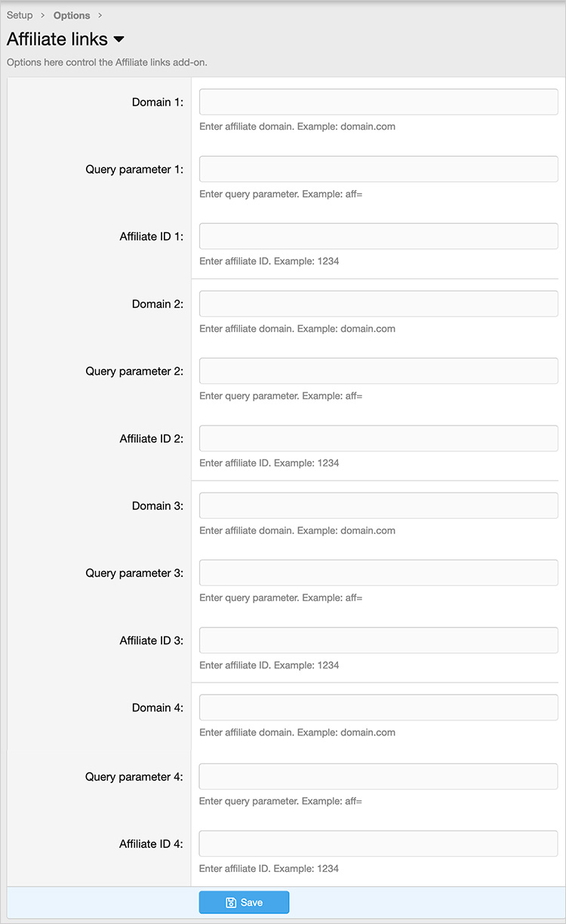Image resolution: width=566 pixels, height=924 pixels.
Task: Focus the Domain 2 text field
Action: click(x=378, y=304)
